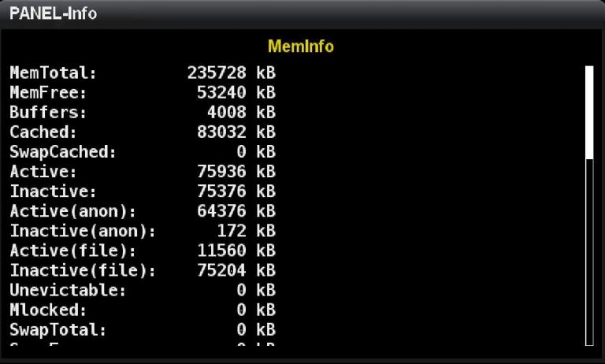Click the empty scrollbar track below the thumb
This screenshot has height=364, width=605.
[588, 252]
